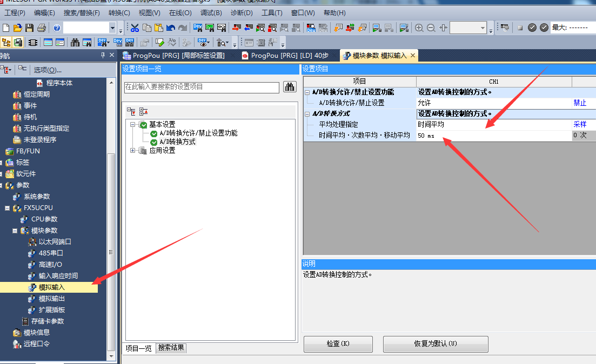
Task: Expand the 应用设置 tree node
Action: [133, 151]
